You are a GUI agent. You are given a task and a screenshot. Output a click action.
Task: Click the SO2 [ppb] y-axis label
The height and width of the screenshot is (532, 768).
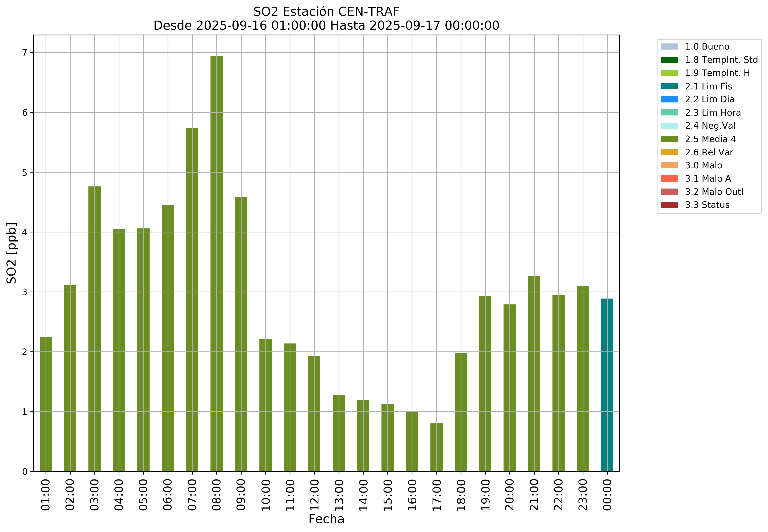pyautogui.click(x=12, y=253)
